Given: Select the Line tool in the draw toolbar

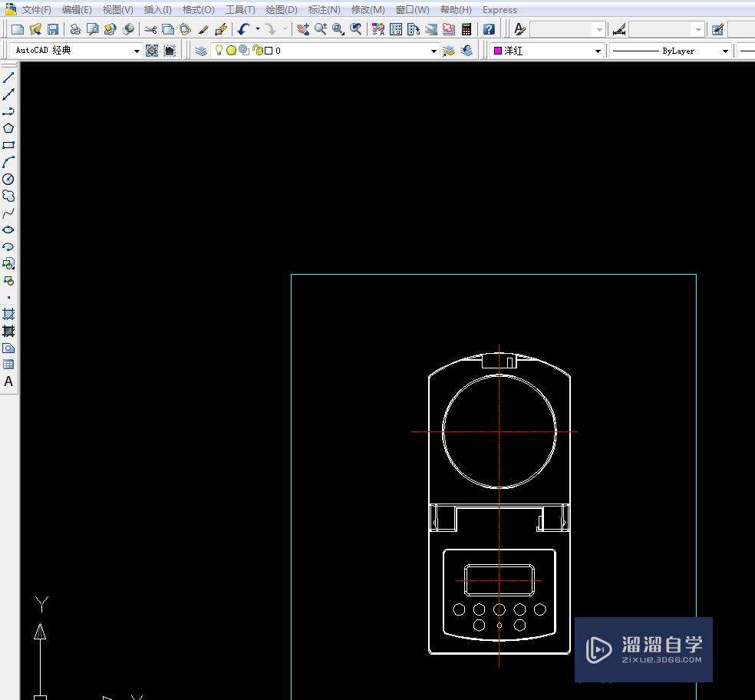Looking at the screenshot, I should tap(8, 77).
